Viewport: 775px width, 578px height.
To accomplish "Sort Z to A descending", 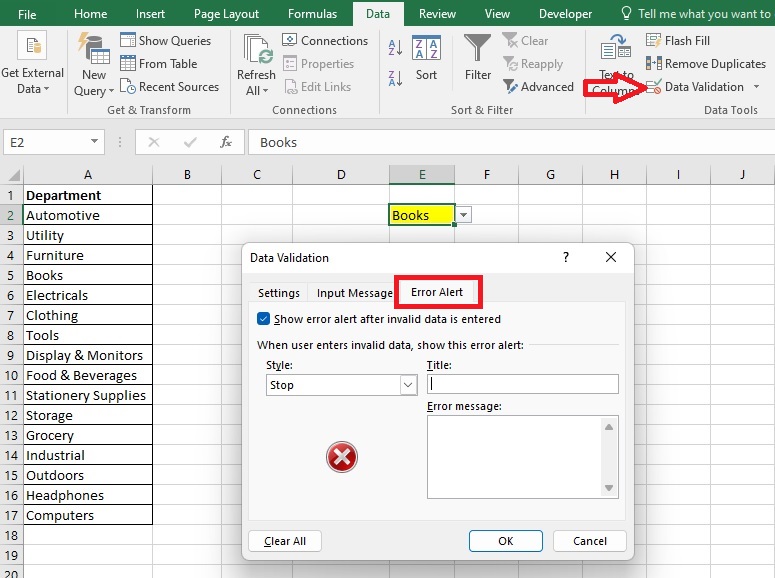I will (x=395, y=78).
